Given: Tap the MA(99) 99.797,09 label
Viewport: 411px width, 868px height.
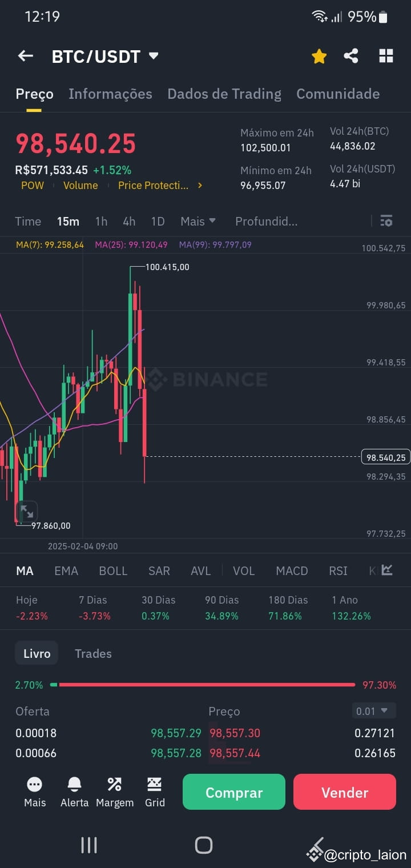Looking at the screenshot, I should tap(215, 245).
